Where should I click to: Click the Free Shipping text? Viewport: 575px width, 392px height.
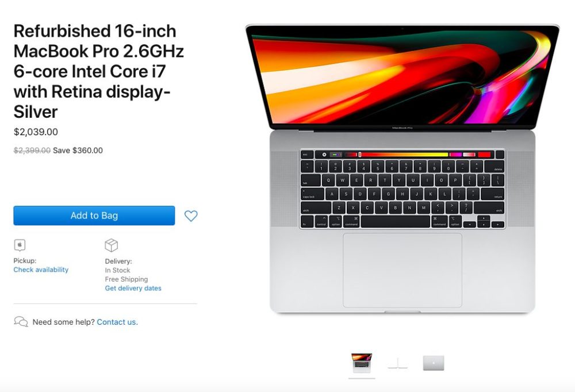click(126, 279)
